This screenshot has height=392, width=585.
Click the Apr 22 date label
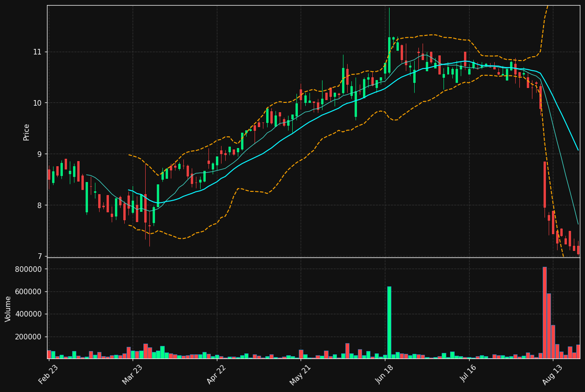[x=216, y=374]
